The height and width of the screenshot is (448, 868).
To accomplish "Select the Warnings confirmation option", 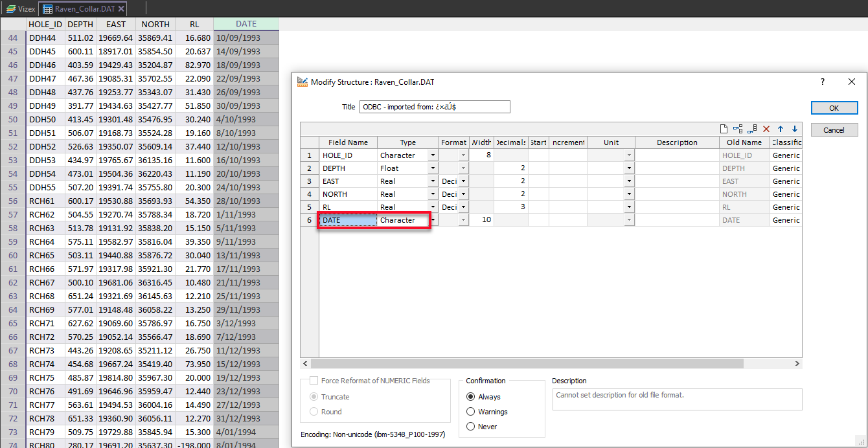I will 471,412.
